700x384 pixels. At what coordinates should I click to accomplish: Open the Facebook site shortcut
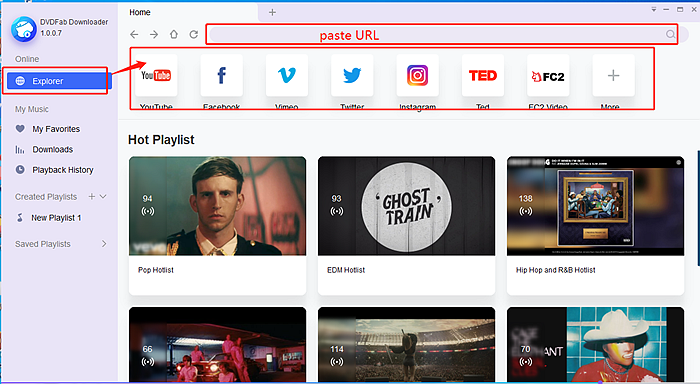(x=221, y=75)
